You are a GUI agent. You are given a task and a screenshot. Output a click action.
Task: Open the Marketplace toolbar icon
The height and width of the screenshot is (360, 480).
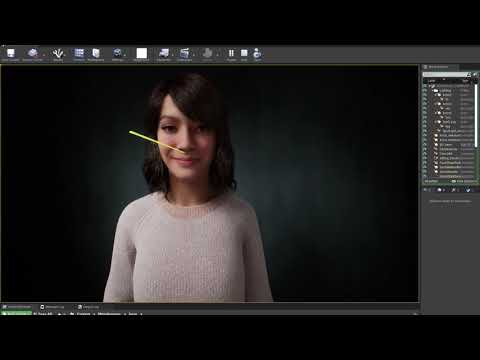[96, 54]
